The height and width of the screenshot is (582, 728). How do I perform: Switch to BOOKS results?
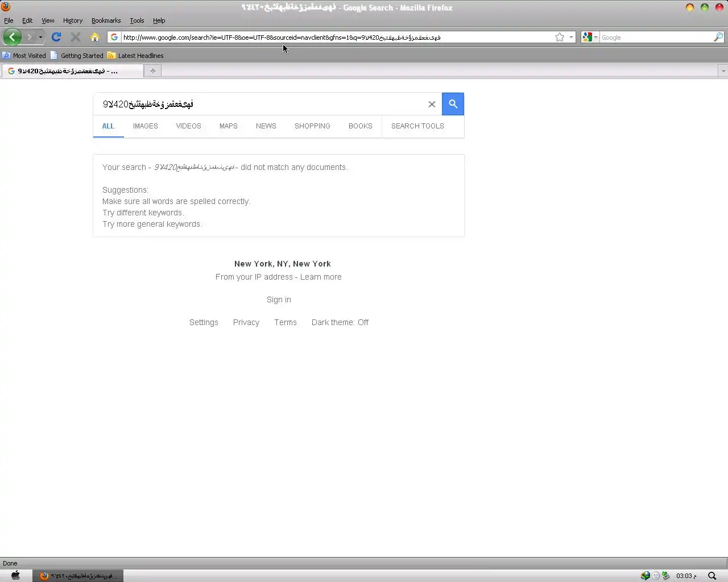click(x=361, y=126)
